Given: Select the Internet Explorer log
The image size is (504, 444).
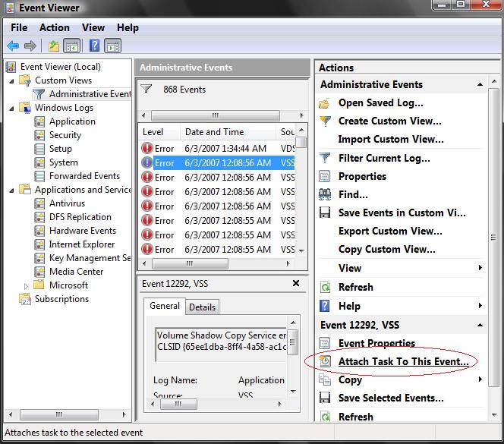Looking at the screenshot, I should (x=82, y=244).
